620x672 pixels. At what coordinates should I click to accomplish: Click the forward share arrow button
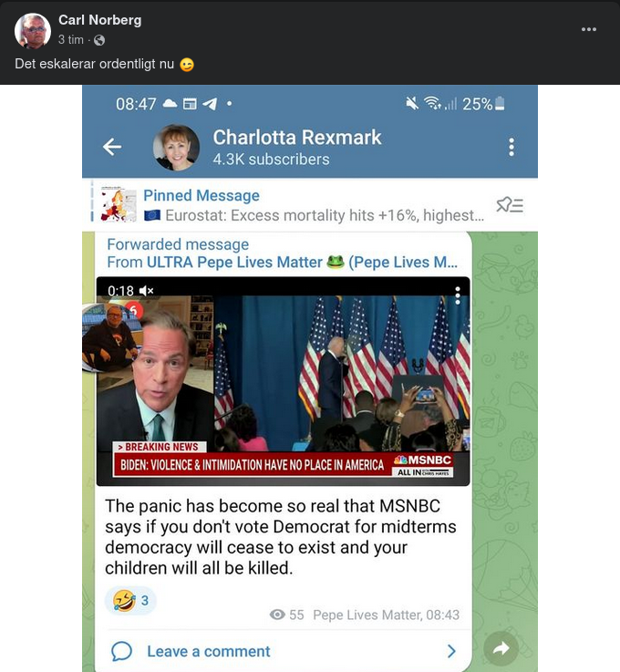click(501, 648)
